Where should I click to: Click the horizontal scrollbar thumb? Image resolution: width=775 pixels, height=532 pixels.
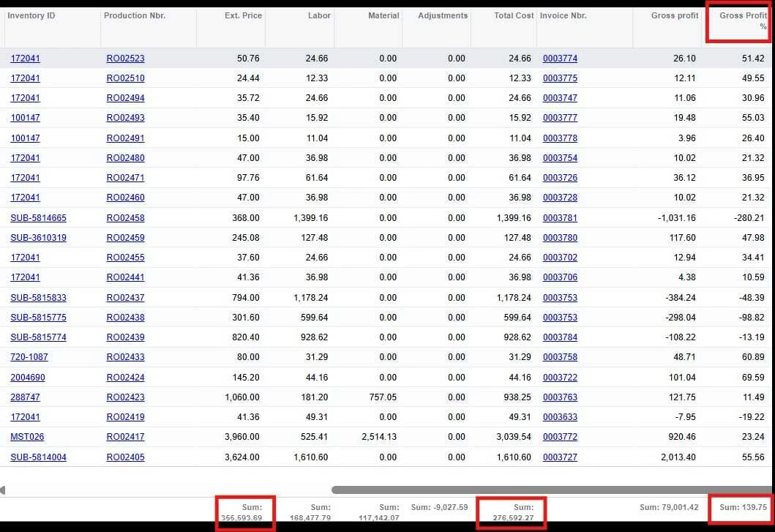[551, 490]
